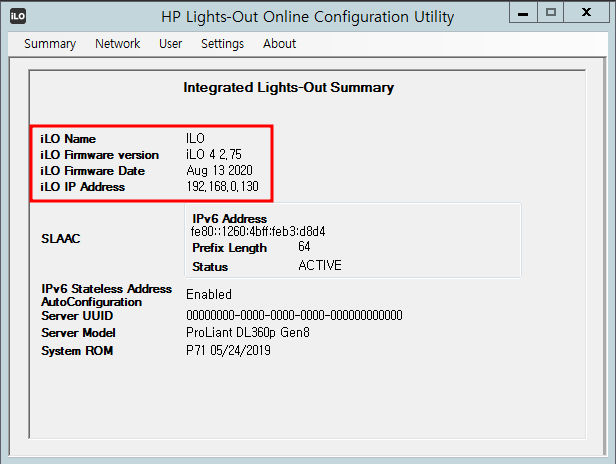This screenshot has height=464, width=616.
Task: Open the User menu
Action: (170, 44)
